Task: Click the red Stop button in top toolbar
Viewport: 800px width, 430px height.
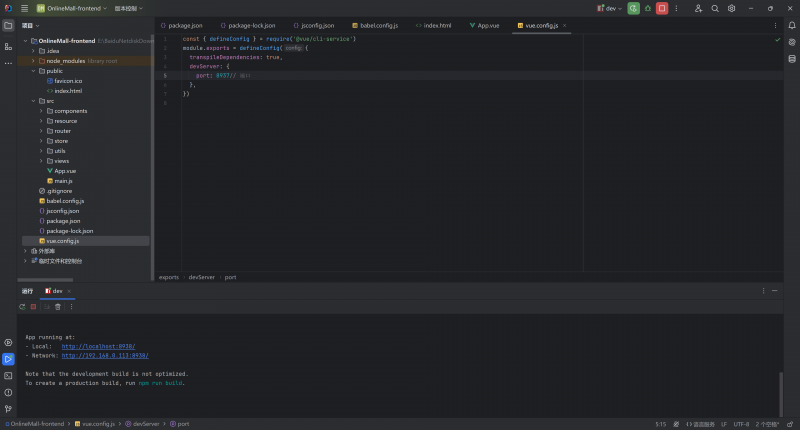Action: click(x=662, y=8)
